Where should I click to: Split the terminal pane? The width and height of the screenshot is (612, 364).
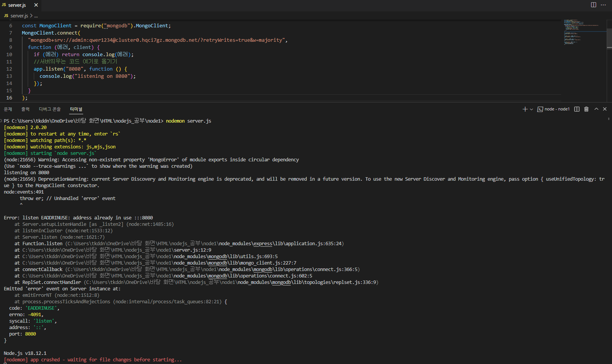pyautogui.click(x=577, y=109)
